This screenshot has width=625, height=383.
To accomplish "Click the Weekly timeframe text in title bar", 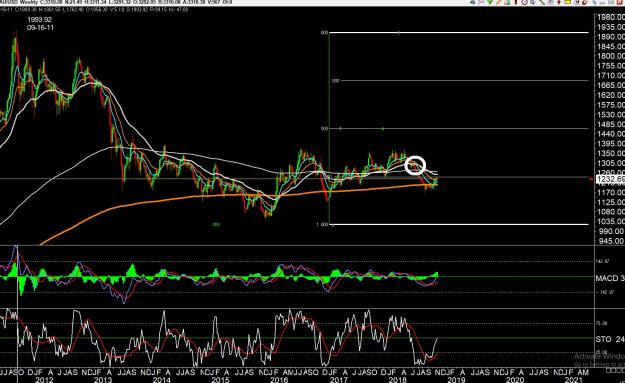I will coord(28,2).
